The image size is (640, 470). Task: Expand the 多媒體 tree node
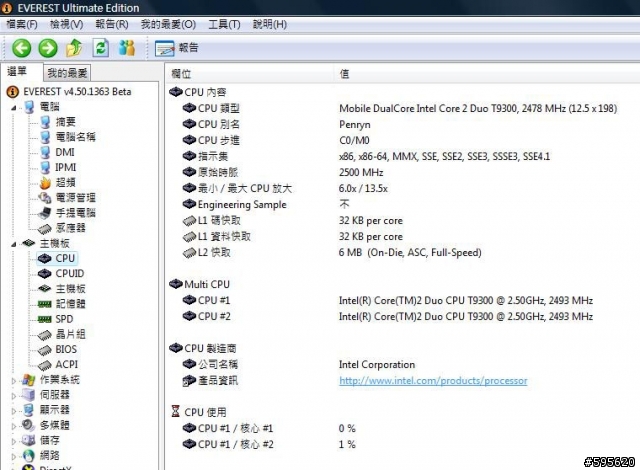pyautogui.click(x=14, y=425)
